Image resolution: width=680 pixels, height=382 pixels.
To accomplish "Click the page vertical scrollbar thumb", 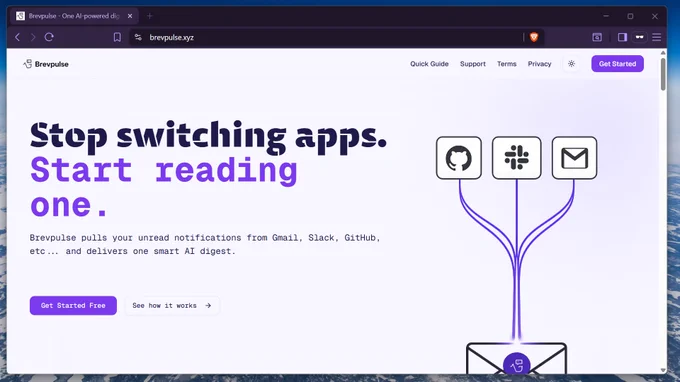I will 663,74.
